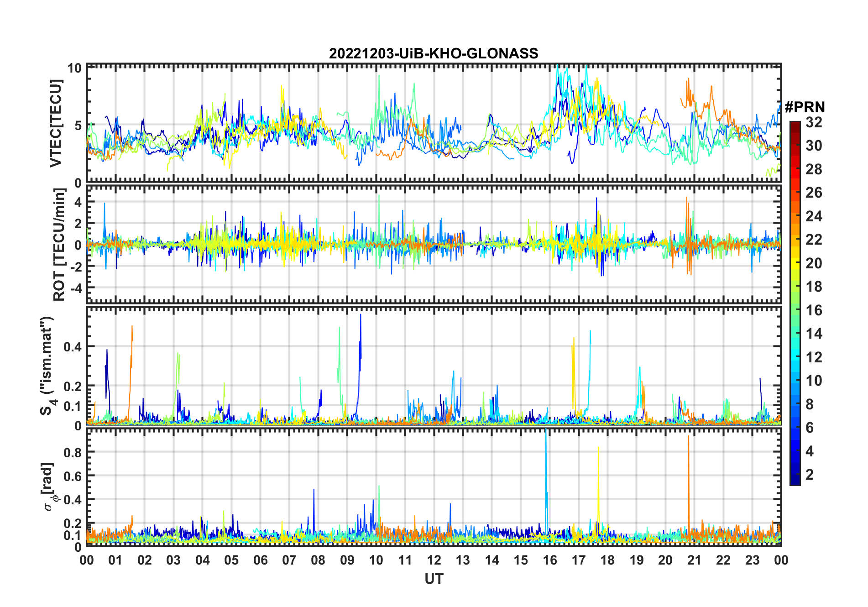
Task: Click the "10" tick on the VTEC axis
Action: pyautogui.click(x=74, y=68)
